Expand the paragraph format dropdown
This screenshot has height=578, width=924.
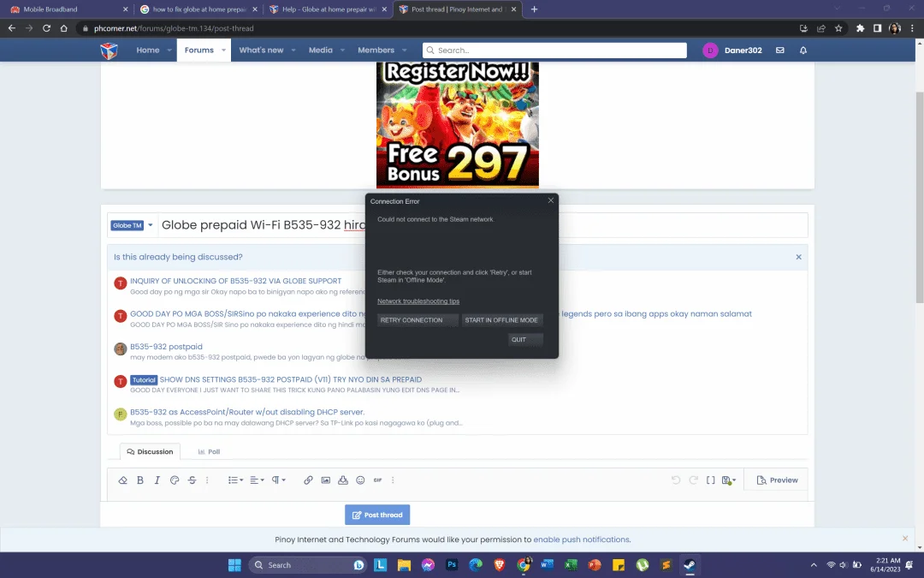click(278, 480)
